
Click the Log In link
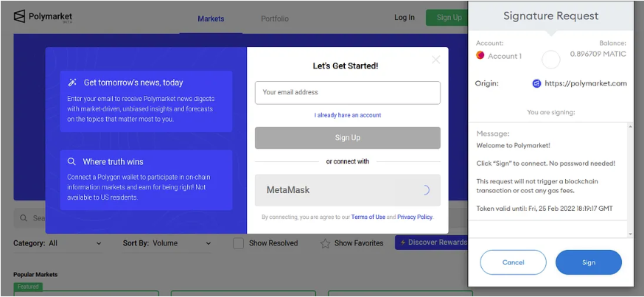click(405, 17)
